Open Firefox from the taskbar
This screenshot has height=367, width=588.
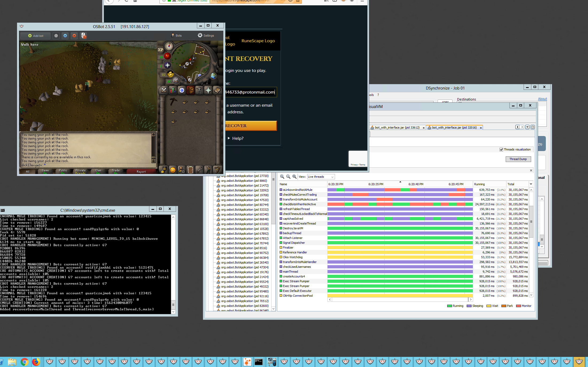click(36, 362)
